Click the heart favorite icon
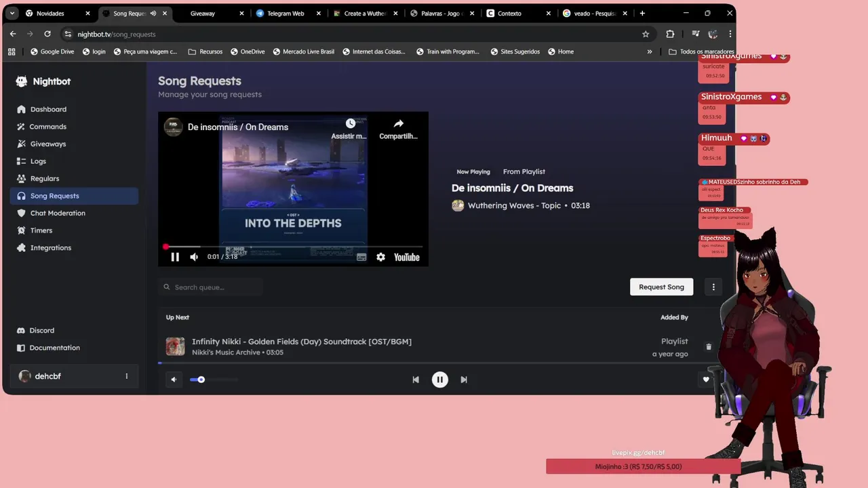868x488 pixels. point(706,380)
